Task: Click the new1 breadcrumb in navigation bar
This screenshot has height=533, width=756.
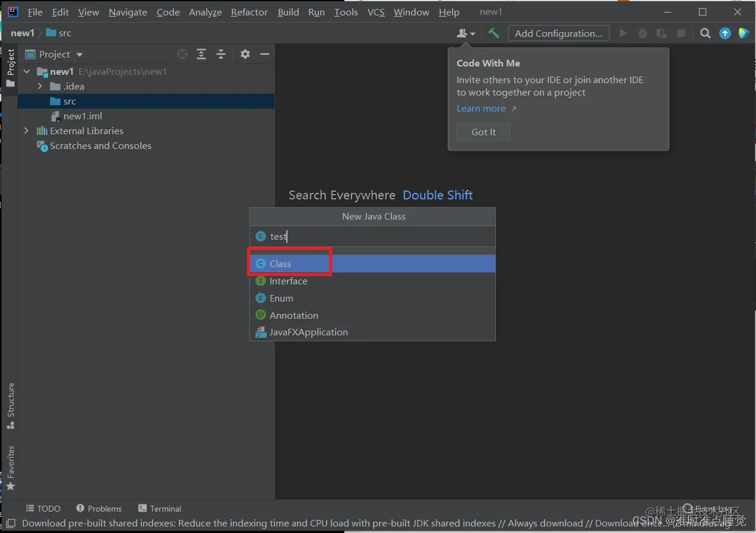Action: coord(23,33)
